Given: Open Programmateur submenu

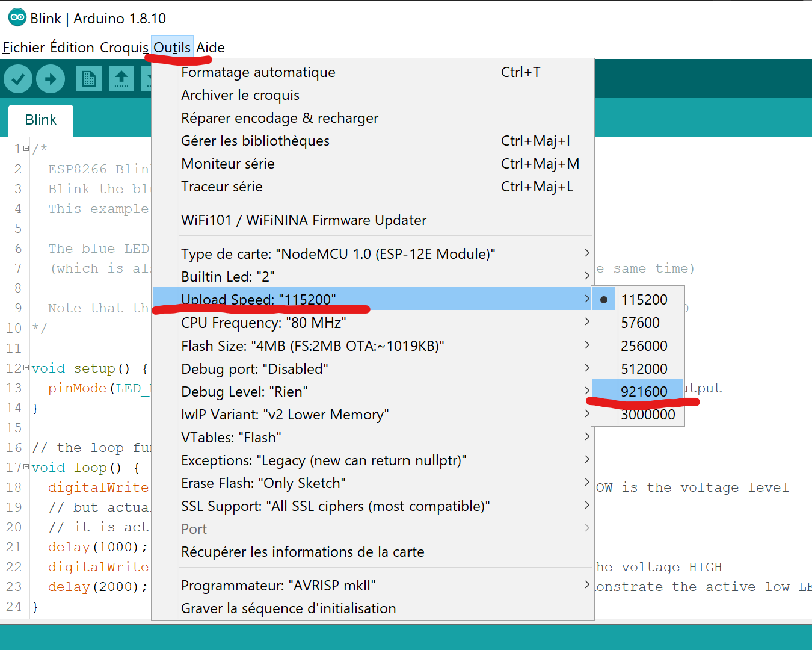Looking at the screenshot, I should tap(373, 585).
